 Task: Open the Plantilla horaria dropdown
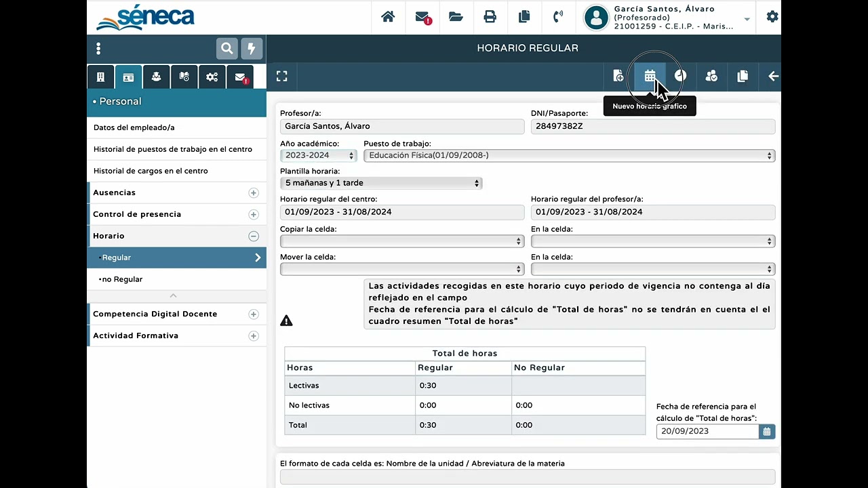pyautogui.click(x=381, y=183)
